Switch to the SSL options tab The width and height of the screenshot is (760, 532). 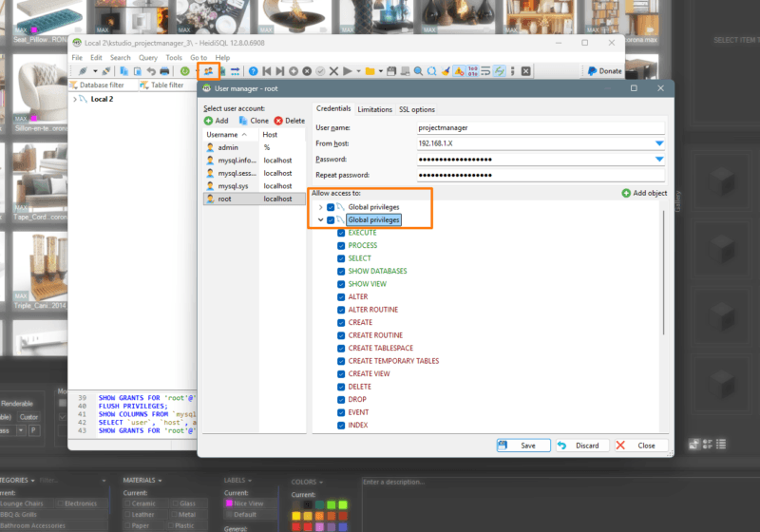(x=417, y=109)
